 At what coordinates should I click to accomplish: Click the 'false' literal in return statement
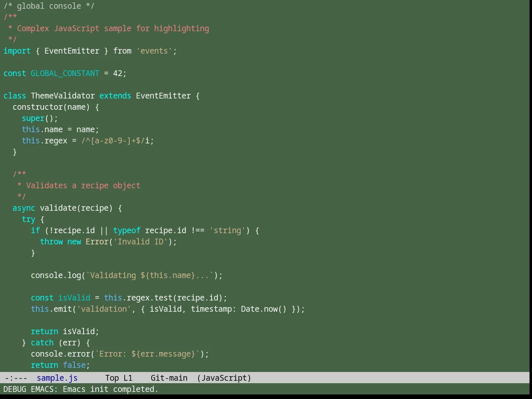tap(74, 365)
